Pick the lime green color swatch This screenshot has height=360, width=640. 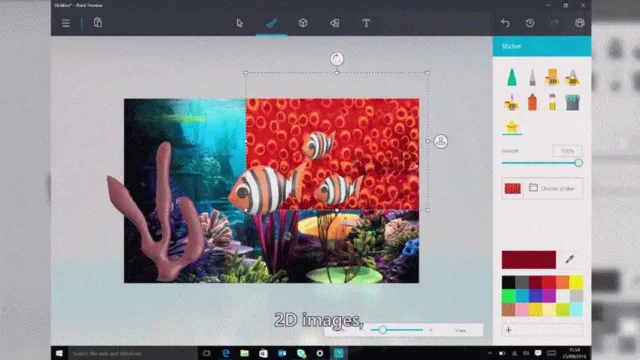pyautogui.click(x=562, y=309)
